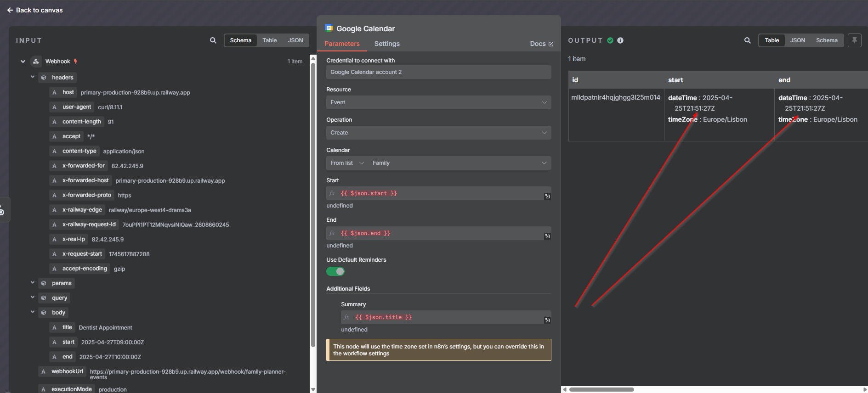Select the x-request-start field pill
The width and height of the screenshot is (868, 393).
point(77,254)
